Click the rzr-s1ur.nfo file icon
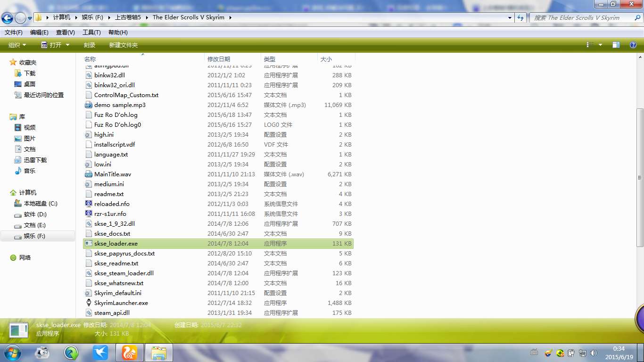644x362 pixels. pyautogui.click(x=89, y=214)
